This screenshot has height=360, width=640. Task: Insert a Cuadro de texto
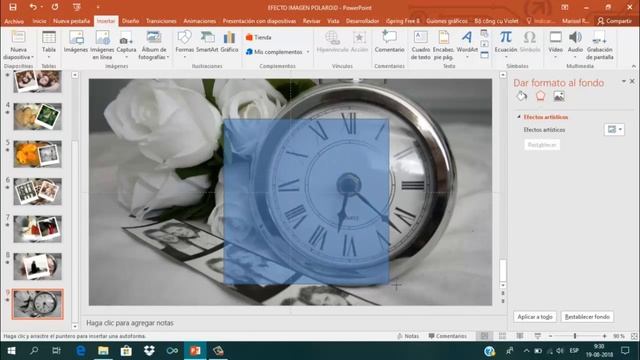[420, 46]
